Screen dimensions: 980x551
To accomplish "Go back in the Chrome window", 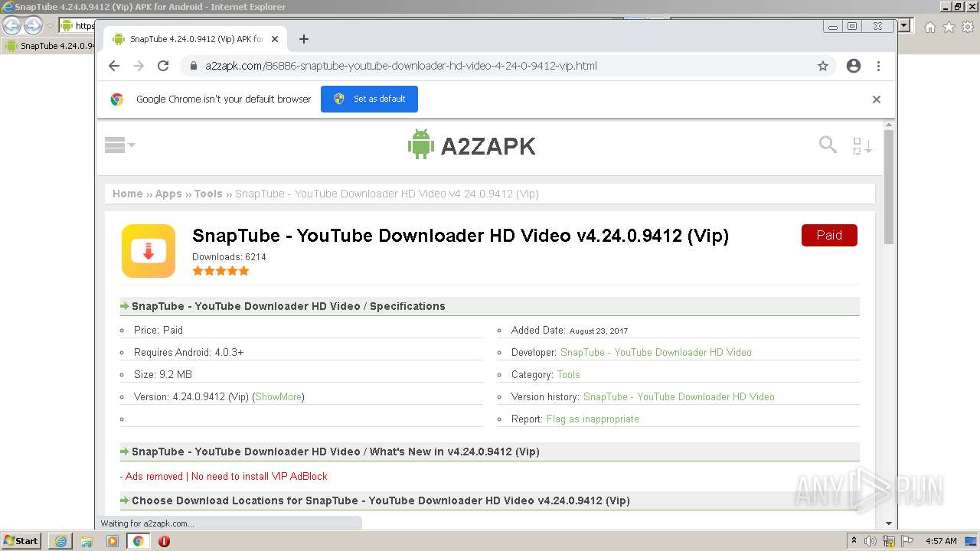I will coord(114,66).
